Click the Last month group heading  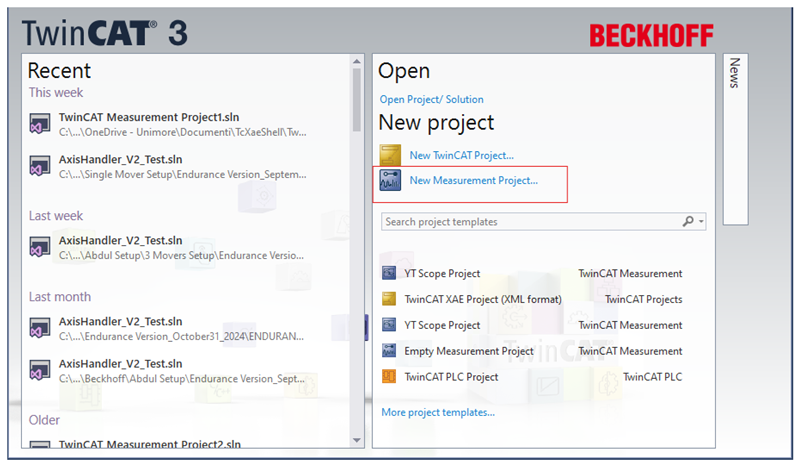60,297
